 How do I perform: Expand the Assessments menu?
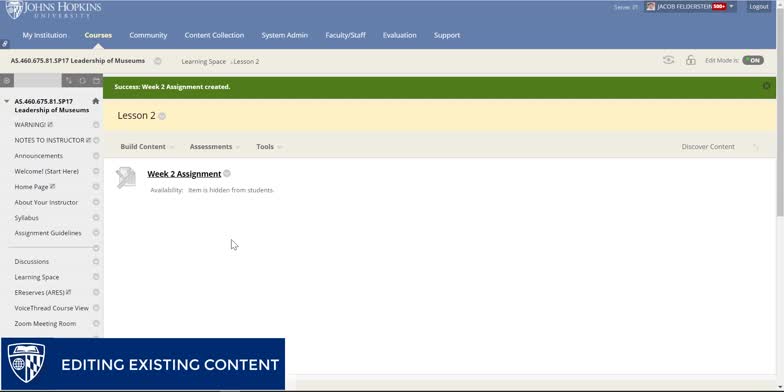click(x=214, y=146)
